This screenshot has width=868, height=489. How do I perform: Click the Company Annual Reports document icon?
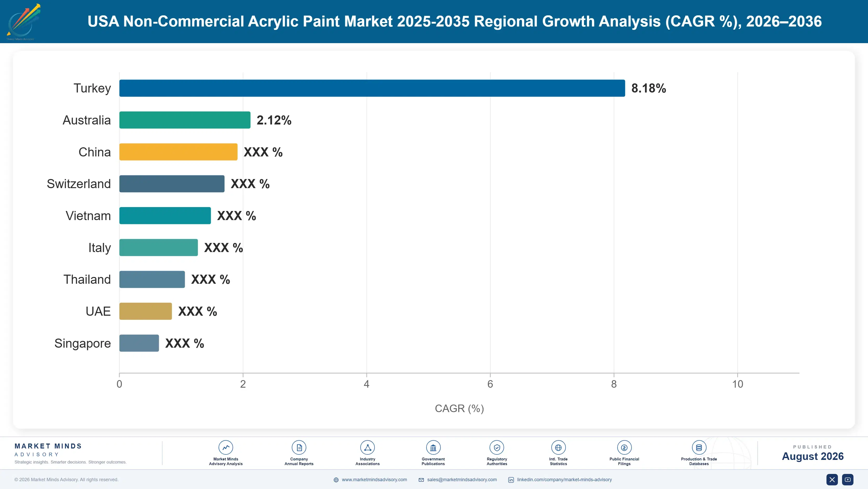click(299, 447)
